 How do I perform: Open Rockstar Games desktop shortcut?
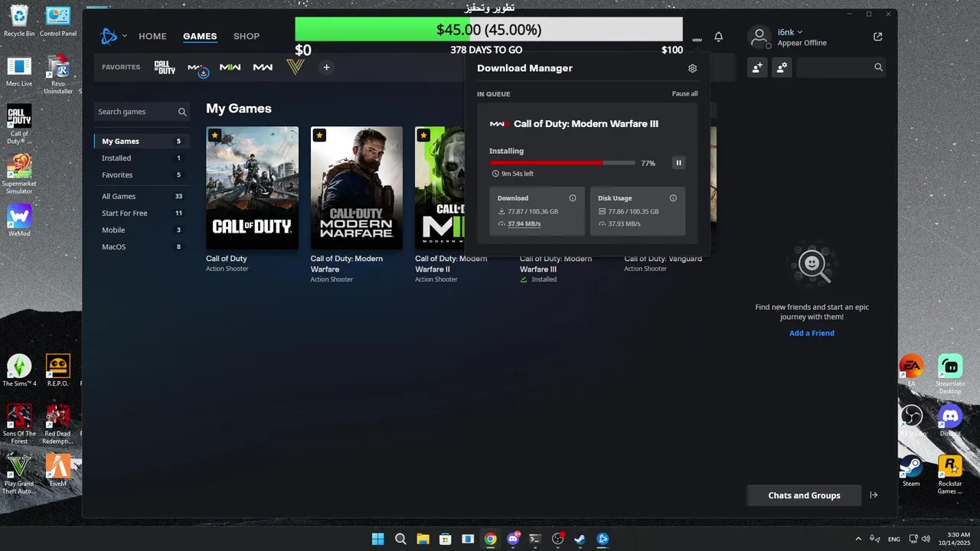950,474
